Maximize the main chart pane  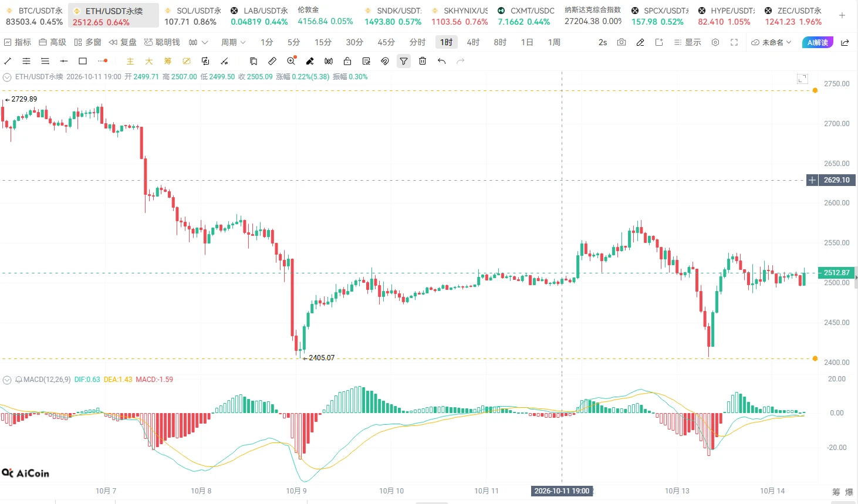click(x=802, y=79)
